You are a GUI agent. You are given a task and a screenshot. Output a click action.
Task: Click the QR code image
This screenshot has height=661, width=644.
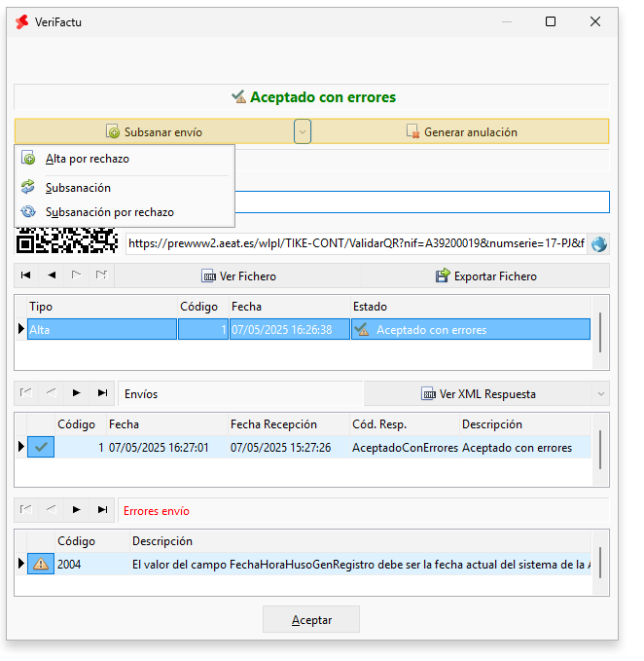67,241
